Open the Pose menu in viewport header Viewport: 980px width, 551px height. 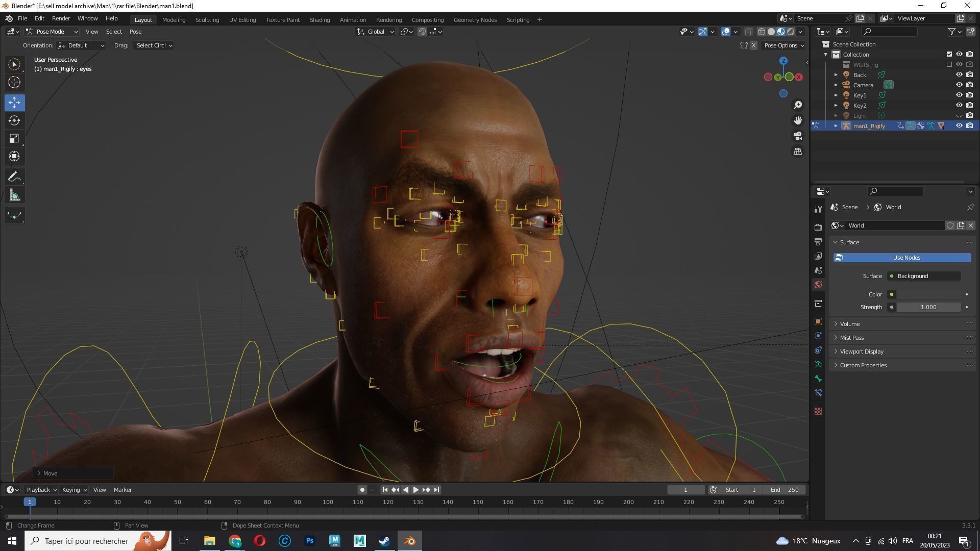click(135, 32)
